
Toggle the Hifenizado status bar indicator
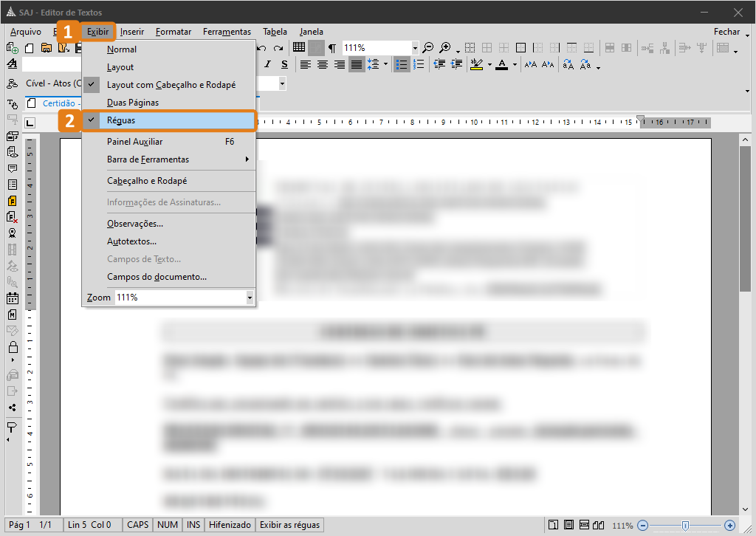point(230,525)
